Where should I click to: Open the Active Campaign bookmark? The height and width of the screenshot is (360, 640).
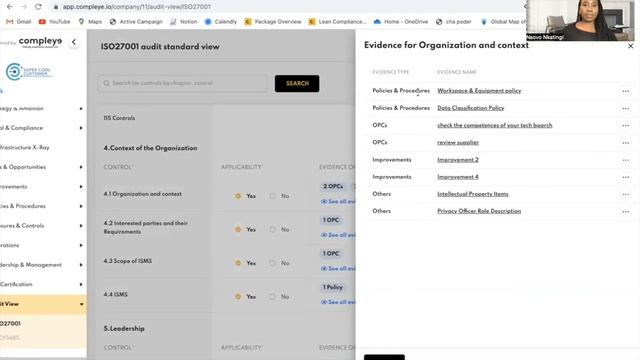pyautogui.click(x=136, y=22)
